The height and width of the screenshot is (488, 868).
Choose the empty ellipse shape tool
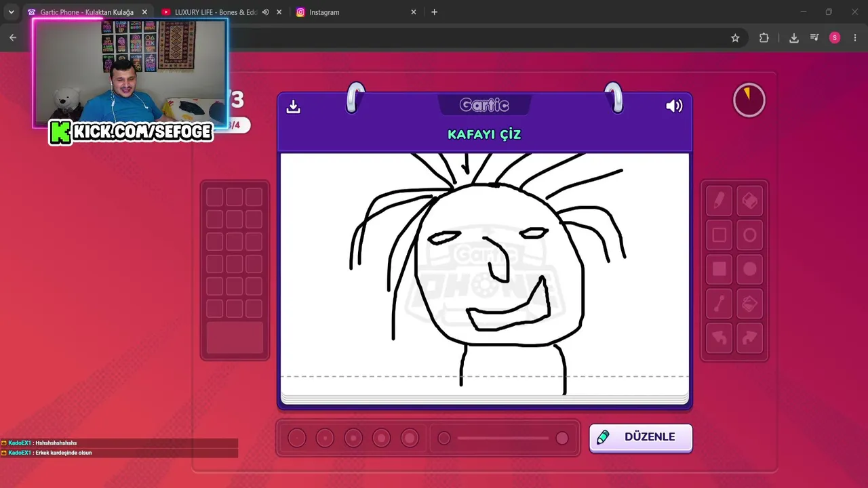[x=749, y=235]
